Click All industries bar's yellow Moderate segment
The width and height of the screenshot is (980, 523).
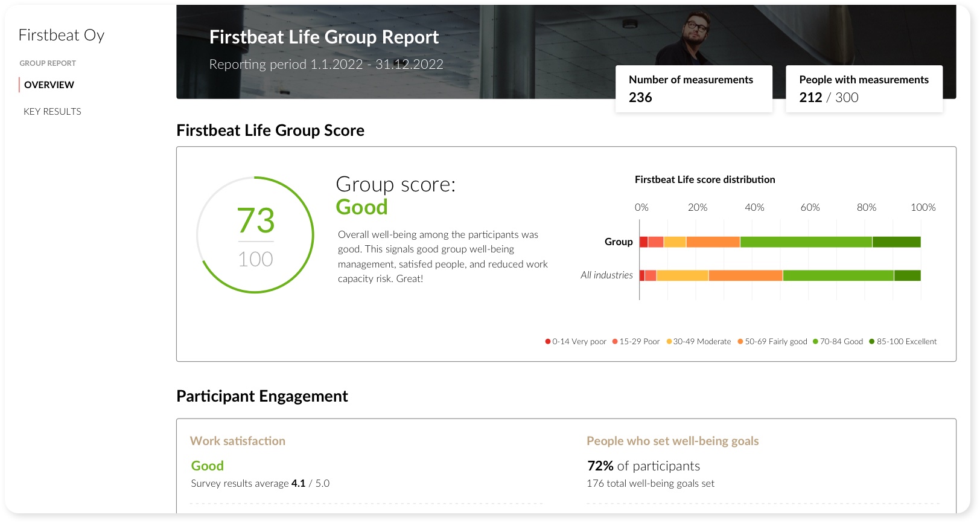682,275
